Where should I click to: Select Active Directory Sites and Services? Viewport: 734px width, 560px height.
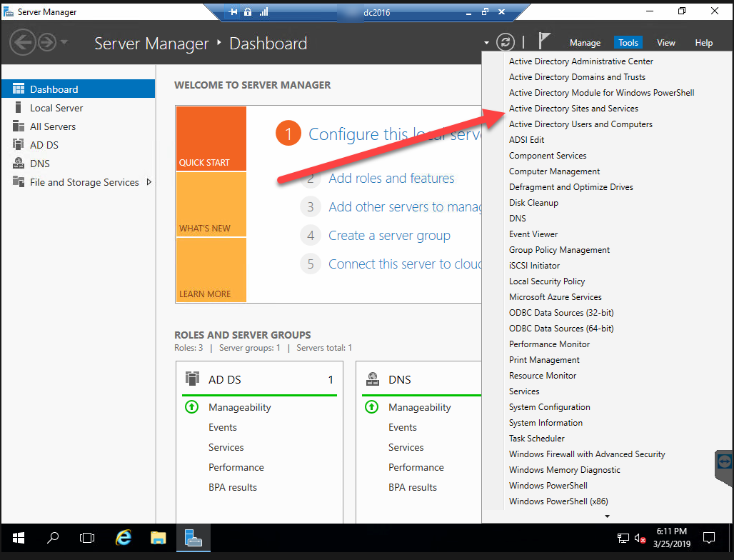point(573,108)
